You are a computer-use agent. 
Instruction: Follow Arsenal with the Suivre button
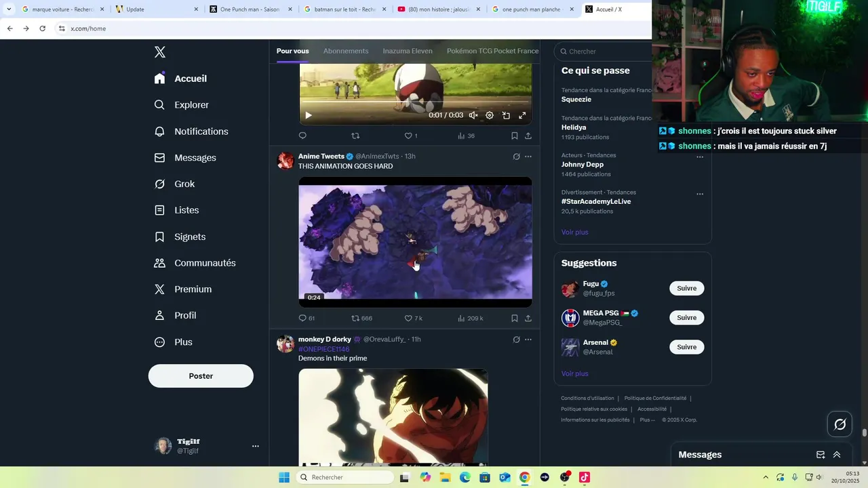click(686, 347)
